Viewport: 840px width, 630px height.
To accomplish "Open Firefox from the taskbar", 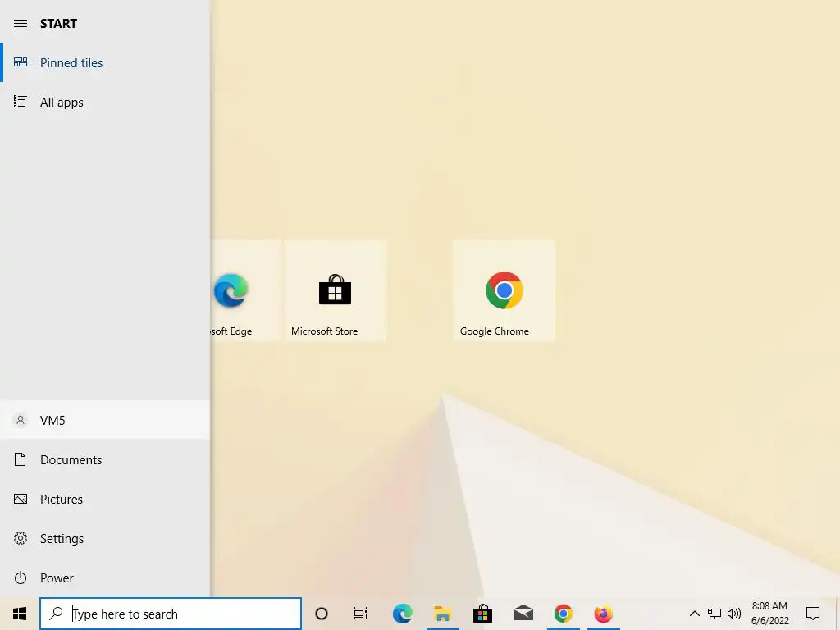I will (x=603, y=614).
